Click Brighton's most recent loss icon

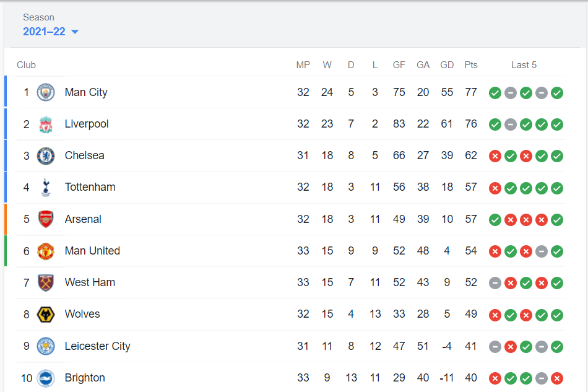coord(557,378)
